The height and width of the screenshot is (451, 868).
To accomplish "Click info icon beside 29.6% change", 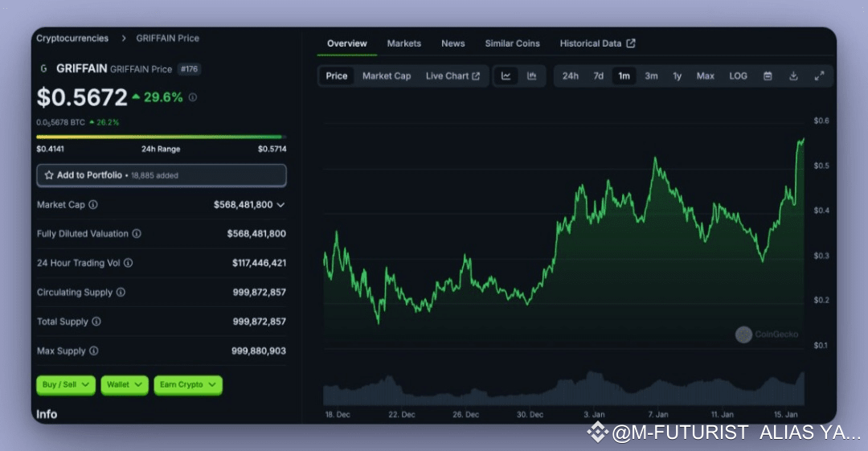I will pos(193,97).
